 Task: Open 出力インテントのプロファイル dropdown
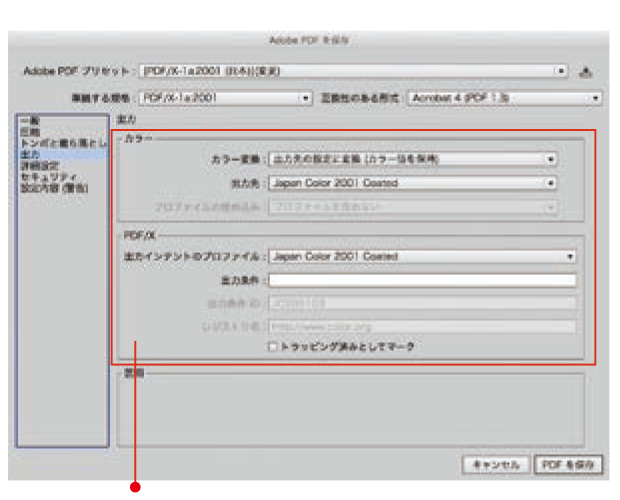click(422, 256)
